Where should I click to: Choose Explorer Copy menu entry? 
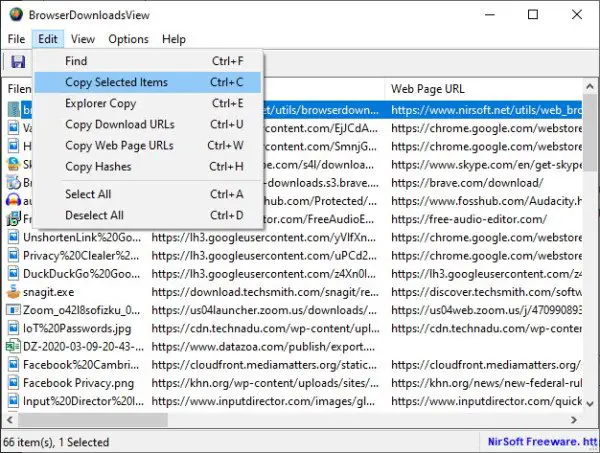click(x=148, y=103)
